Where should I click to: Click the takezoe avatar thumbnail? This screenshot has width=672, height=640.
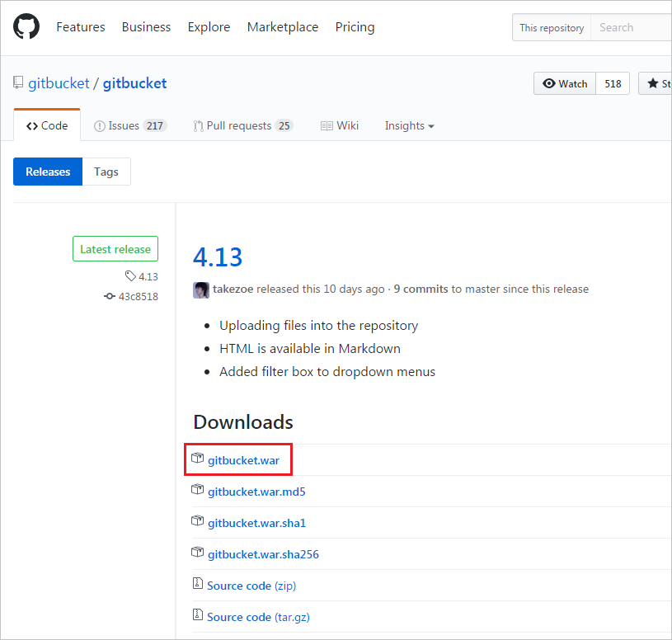click(201, 290)
